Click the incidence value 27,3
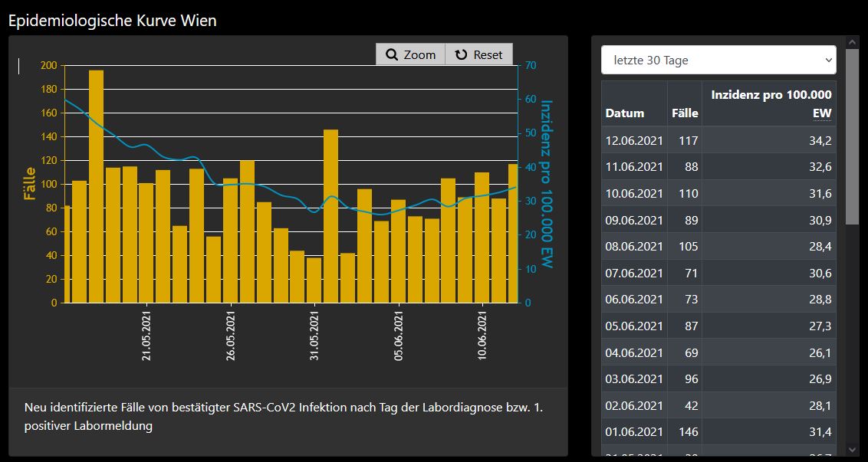Screen dimensions: 868x462 pyautogui.click(x=820, y=326)
